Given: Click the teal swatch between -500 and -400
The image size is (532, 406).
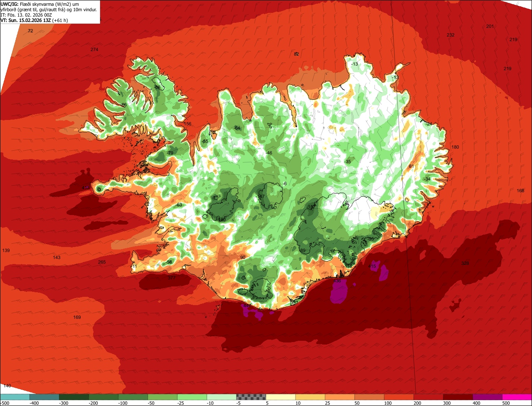Looking at the screenshot, I should (15, 397).
